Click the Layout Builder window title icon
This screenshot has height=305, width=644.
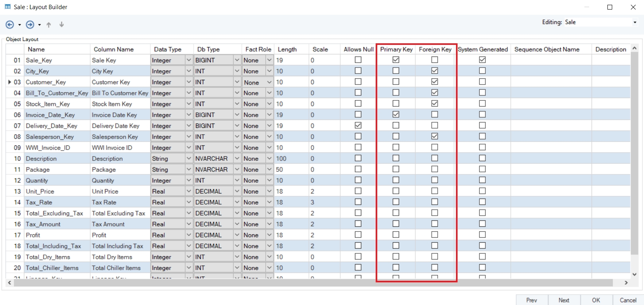(x=8, y=7)
